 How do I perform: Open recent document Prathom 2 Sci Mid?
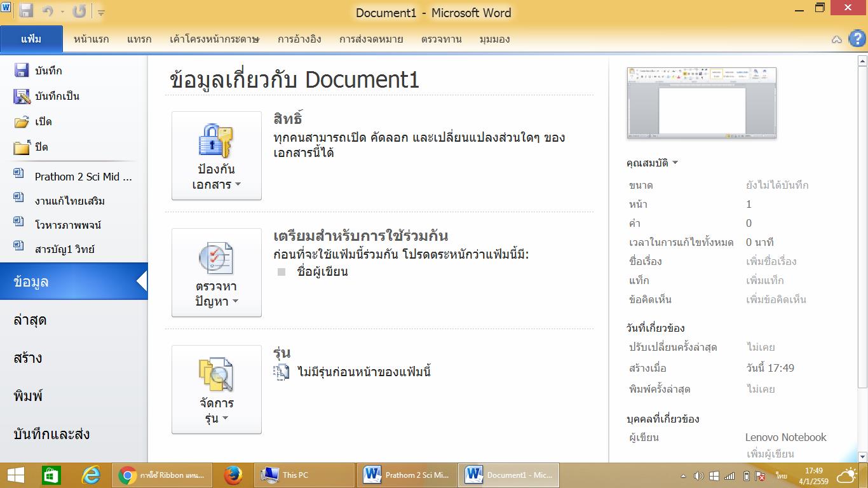73,177
